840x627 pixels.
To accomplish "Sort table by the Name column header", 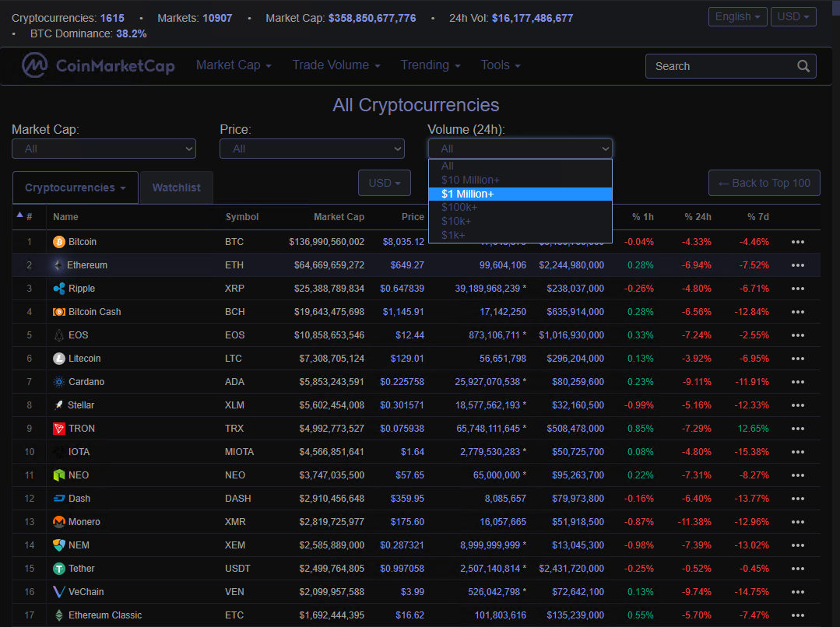I will 65,217.
